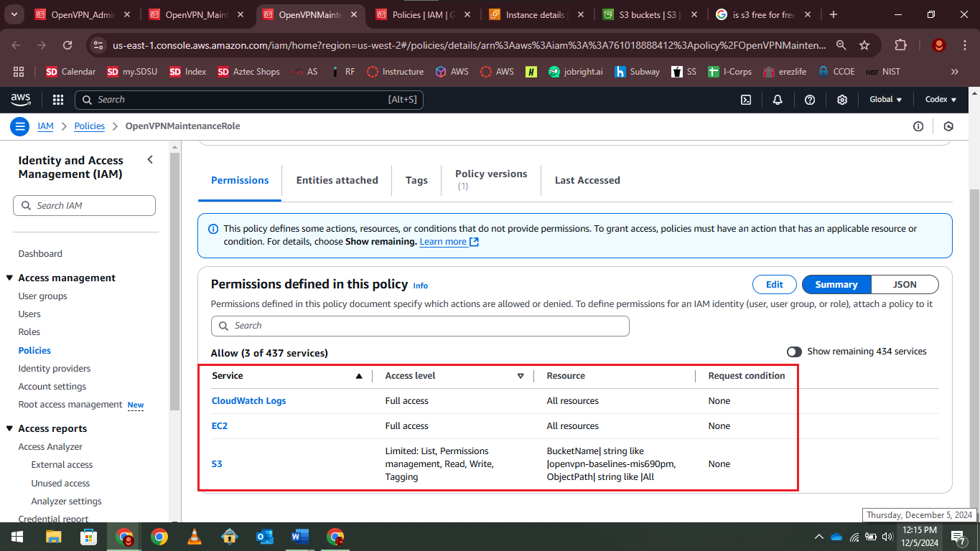Image resolution: width=980 pixels, height=551 pixels.
Task: Click the Search IAM field
Action: pos(84,206)
